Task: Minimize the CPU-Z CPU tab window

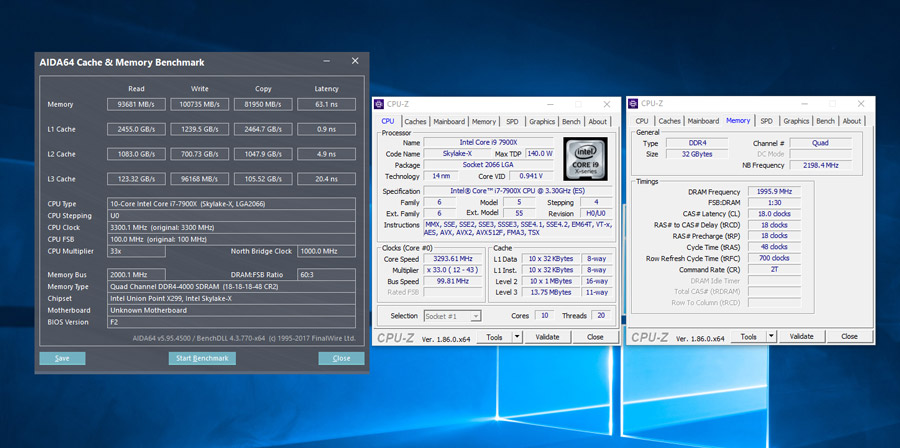Action: tap(550, 104)
